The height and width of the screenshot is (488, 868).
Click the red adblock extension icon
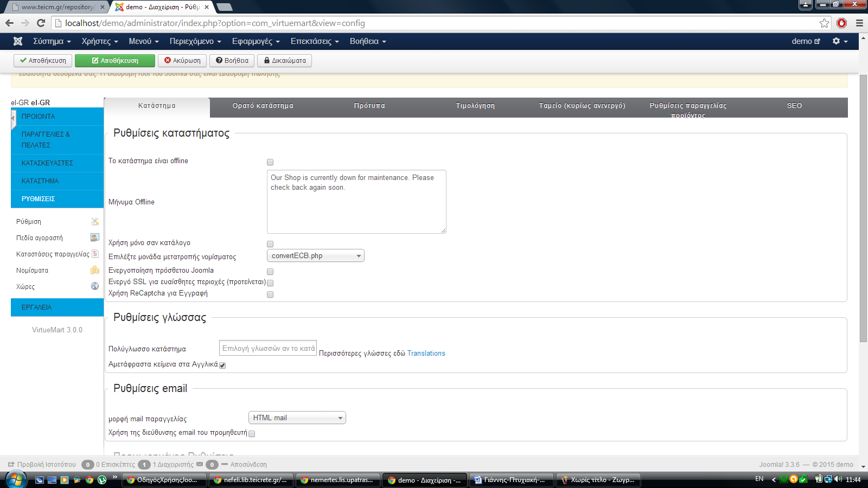click(842, 23)
